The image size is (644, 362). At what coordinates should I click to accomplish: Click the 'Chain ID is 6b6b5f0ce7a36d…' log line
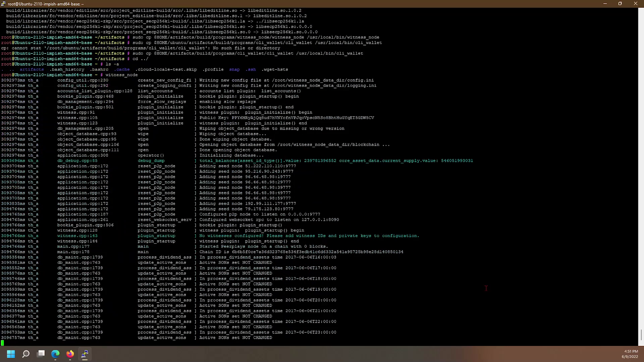[x=301, y=252]
